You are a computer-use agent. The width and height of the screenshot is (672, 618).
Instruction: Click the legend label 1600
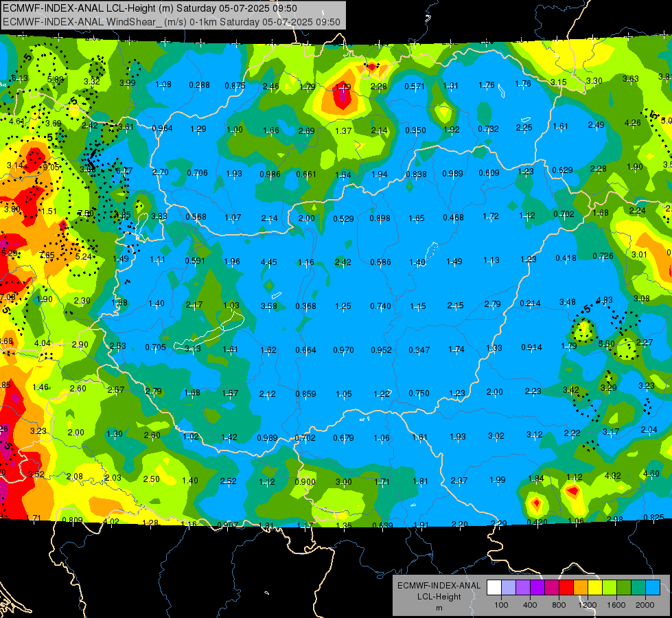pyautogui.click(x=616, y=605)
